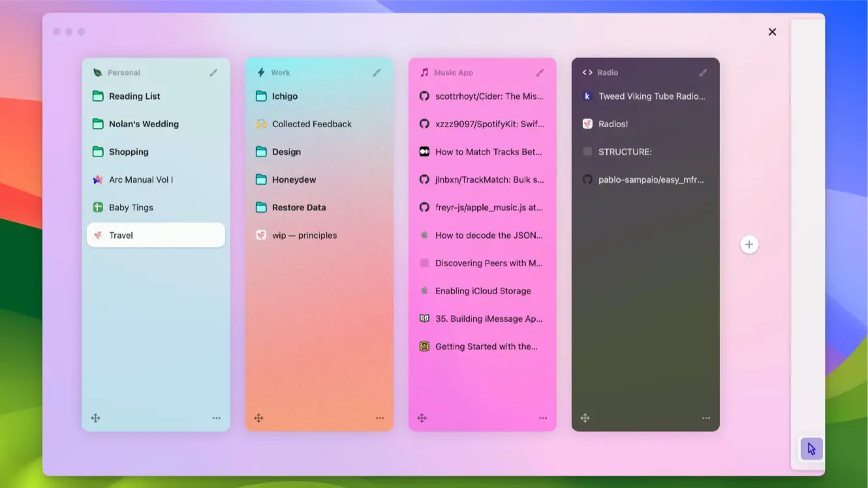Click the lightning bolt icon beside Work

point(260,72)
